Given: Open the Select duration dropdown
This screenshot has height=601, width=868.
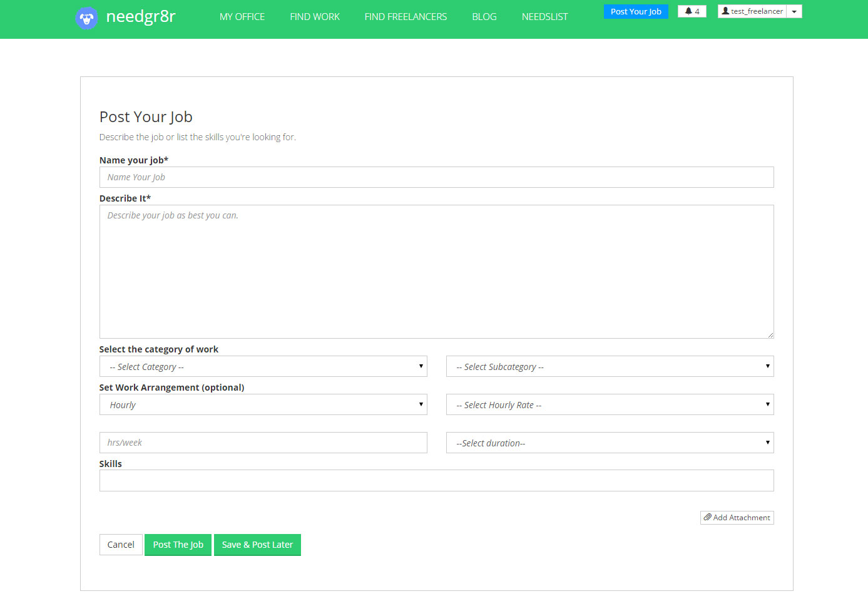Looking at the screenshot, I should coord(610,443).
